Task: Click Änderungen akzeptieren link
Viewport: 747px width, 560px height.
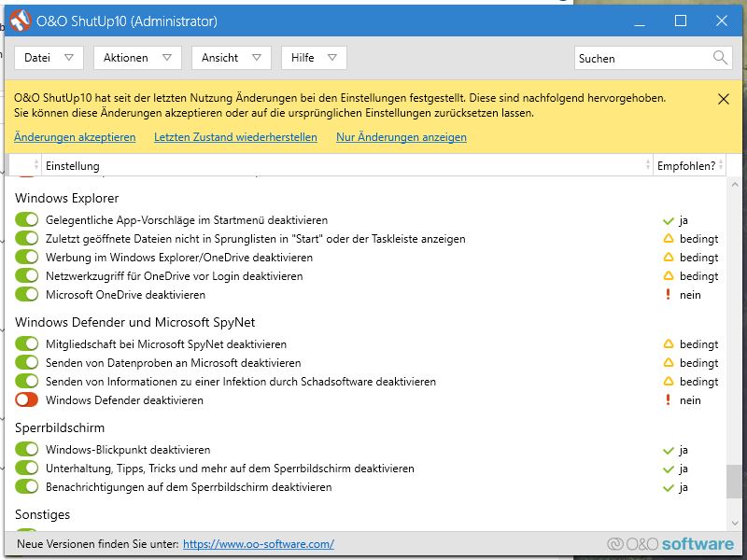Action: 75,137
